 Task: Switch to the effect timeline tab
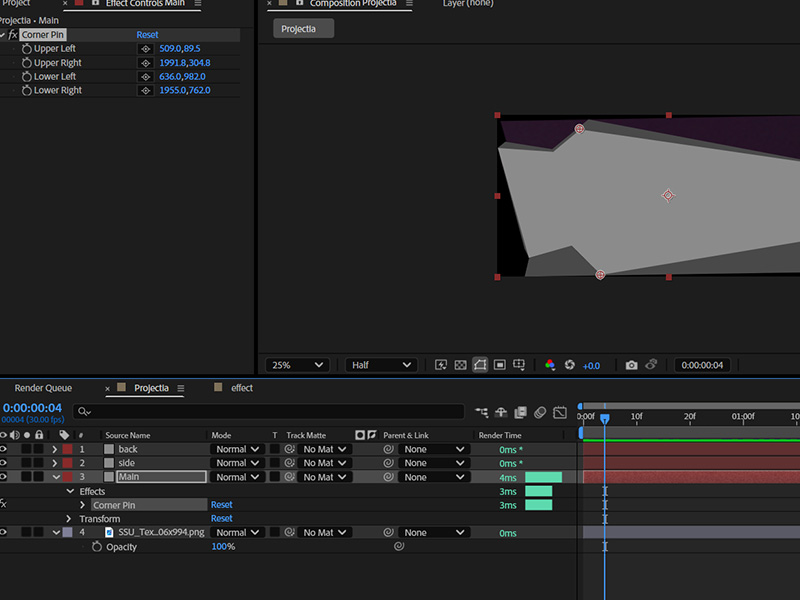[x=241, y=388]
